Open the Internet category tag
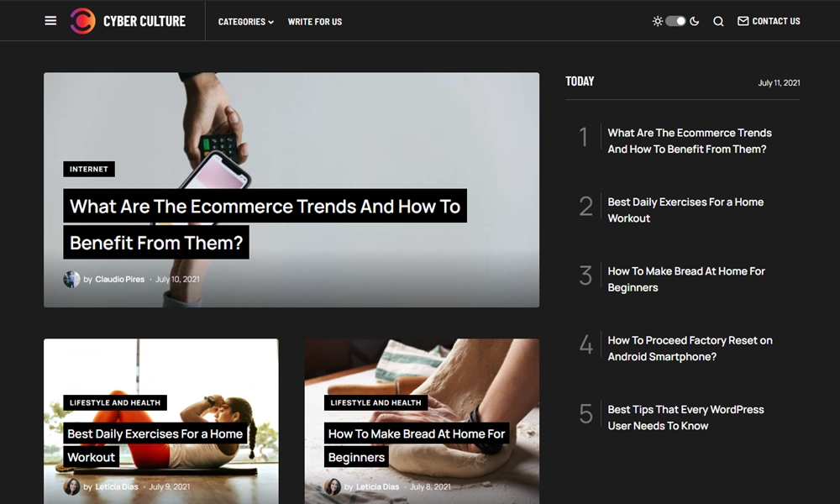The image size is (840, 504). (x=89, y=169)
